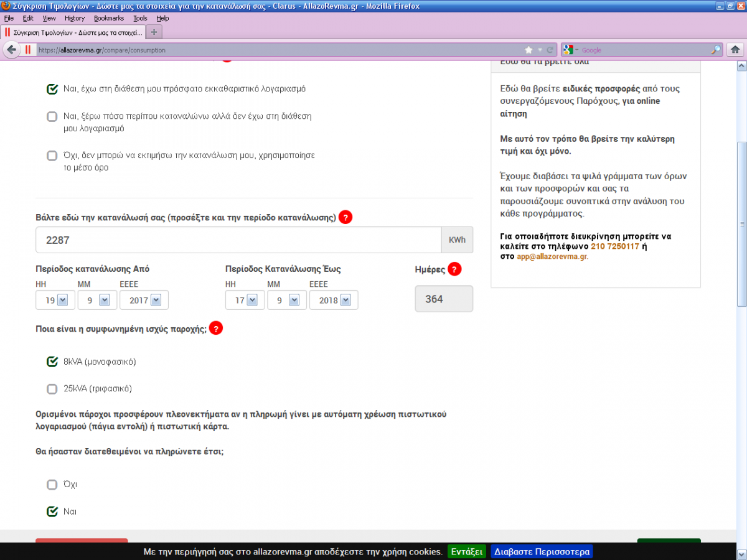The image size is (747, 560).
Task: Click 'Περίοδος Κατανάλωσης Έως' label
Action: click(283, 269)
